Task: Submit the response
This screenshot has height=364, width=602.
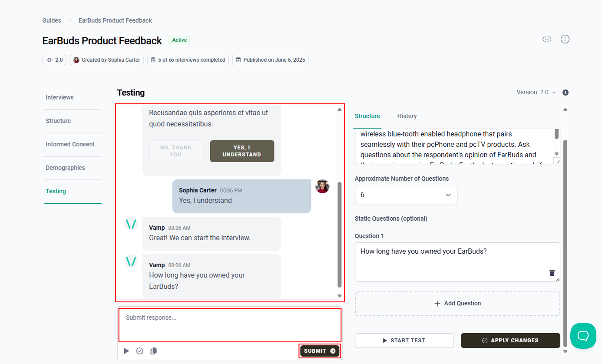Action: tap(320, 351)
